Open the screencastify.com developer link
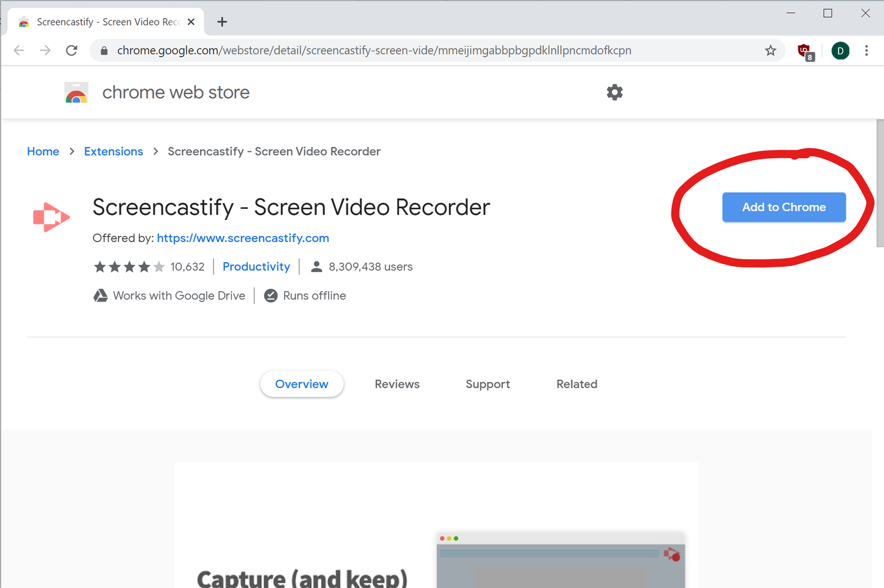Screen dimensions: 884x588 243,238
